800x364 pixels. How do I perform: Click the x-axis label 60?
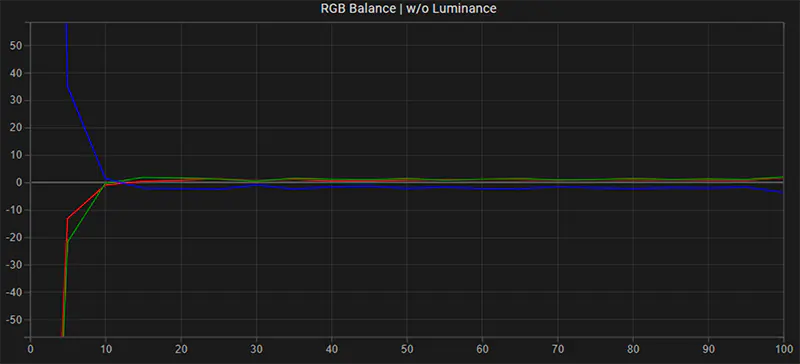point(482,349)
